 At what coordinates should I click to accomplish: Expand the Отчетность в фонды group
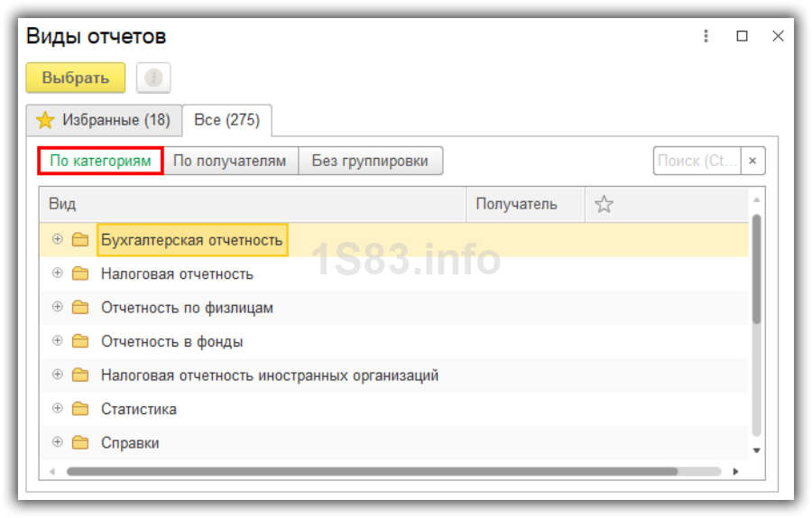[x=58, y=341]
